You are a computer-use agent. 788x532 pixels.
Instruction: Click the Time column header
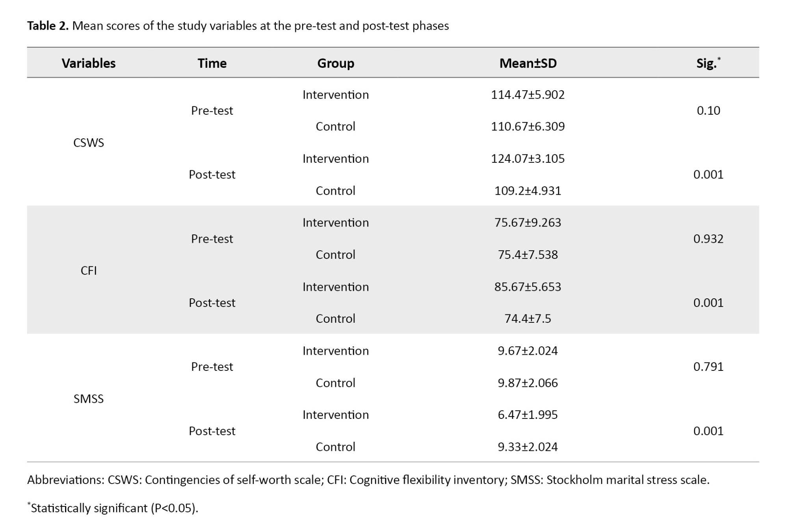(x=212, y=63)
